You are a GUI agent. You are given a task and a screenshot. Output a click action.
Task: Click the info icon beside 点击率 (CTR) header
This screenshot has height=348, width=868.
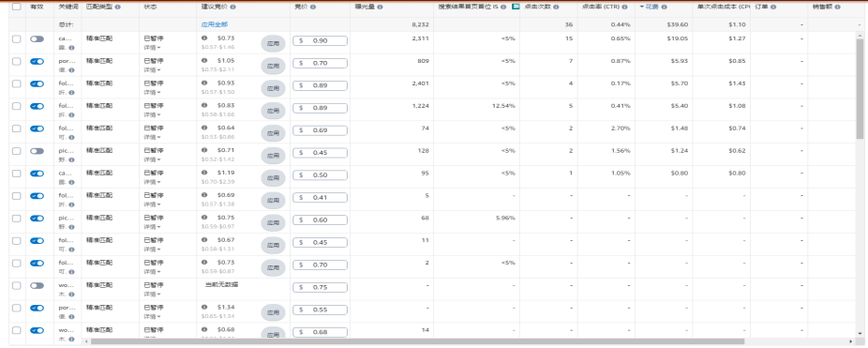tap(625, 8)
